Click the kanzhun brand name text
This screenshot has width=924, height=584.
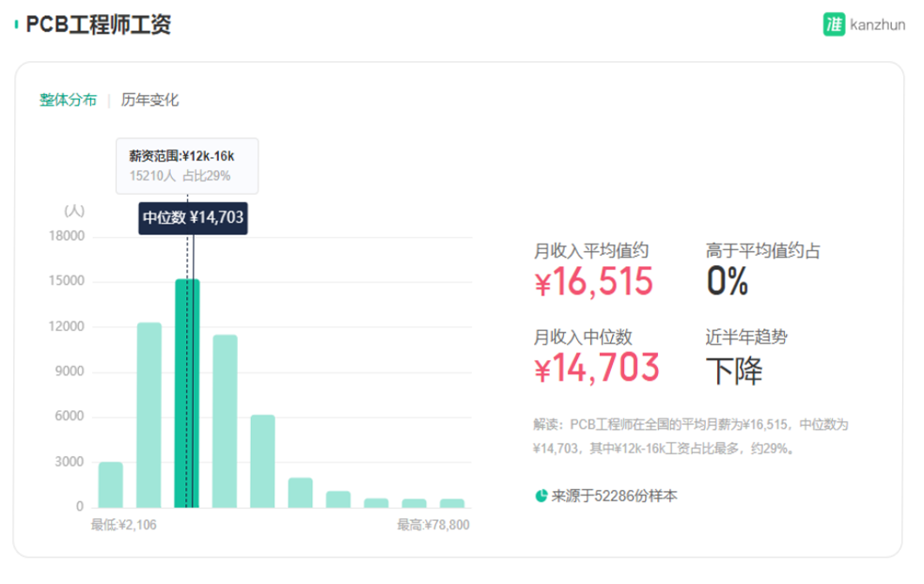(877, 25)
